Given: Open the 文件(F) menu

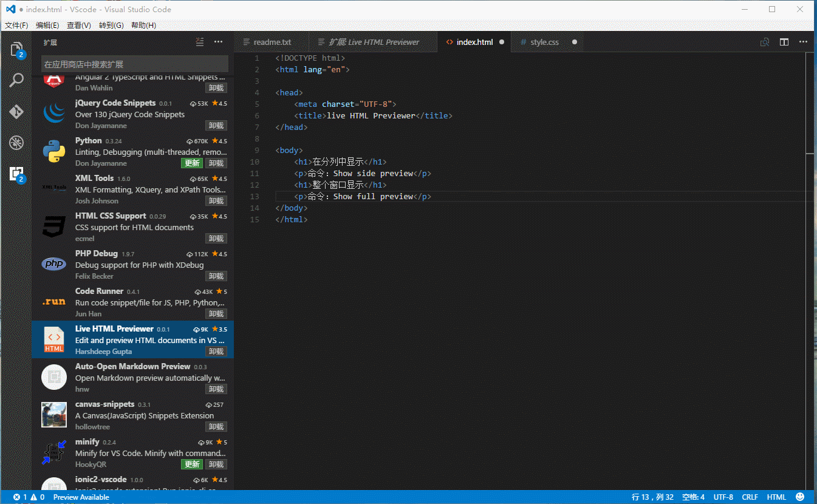Looking at the screenshot, I should click(16, 25).
